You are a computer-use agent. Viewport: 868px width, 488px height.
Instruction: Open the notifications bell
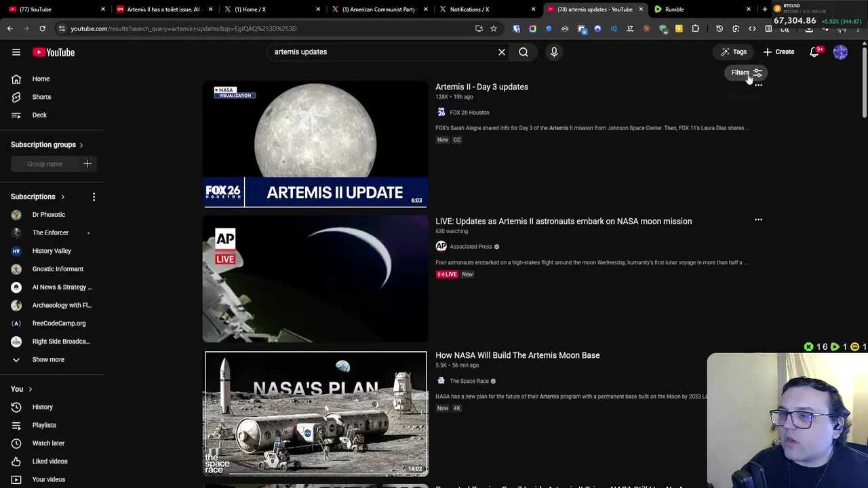[x=815, y=52]
